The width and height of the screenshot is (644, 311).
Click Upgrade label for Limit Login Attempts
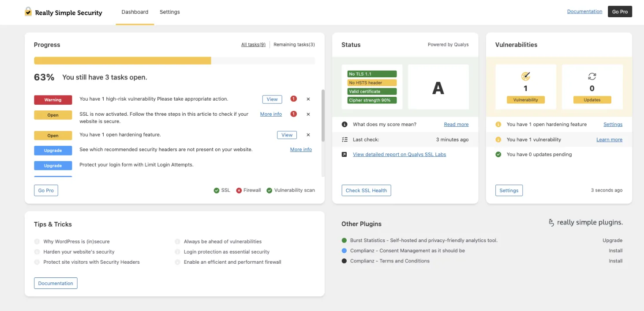(53, 166)
